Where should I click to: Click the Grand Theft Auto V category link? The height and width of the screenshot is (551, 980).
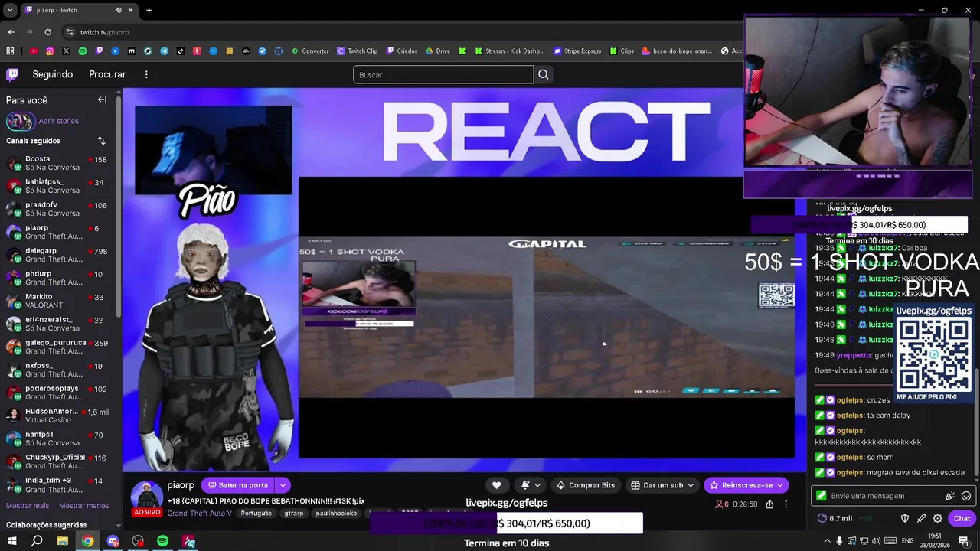tap(199, 514)
